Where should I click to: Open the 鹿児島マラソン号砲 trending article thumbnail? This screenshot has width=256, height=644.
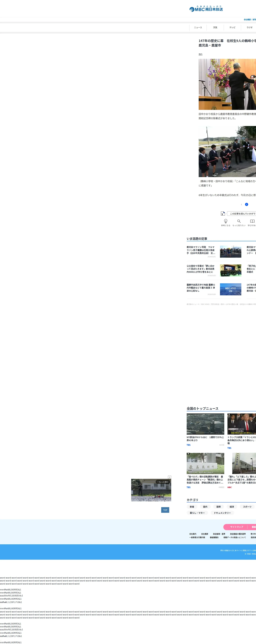(x=230, y=252)
